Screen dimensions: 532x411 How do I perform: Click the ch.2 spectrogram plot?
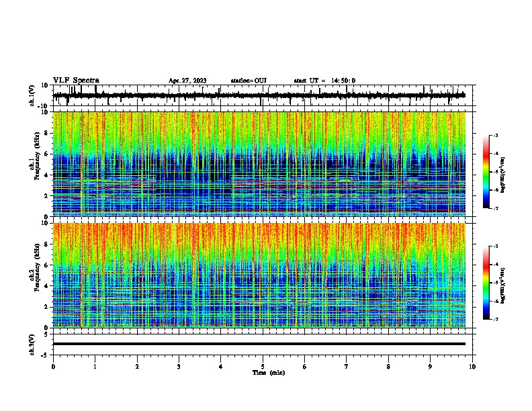(x=259, y=275)
